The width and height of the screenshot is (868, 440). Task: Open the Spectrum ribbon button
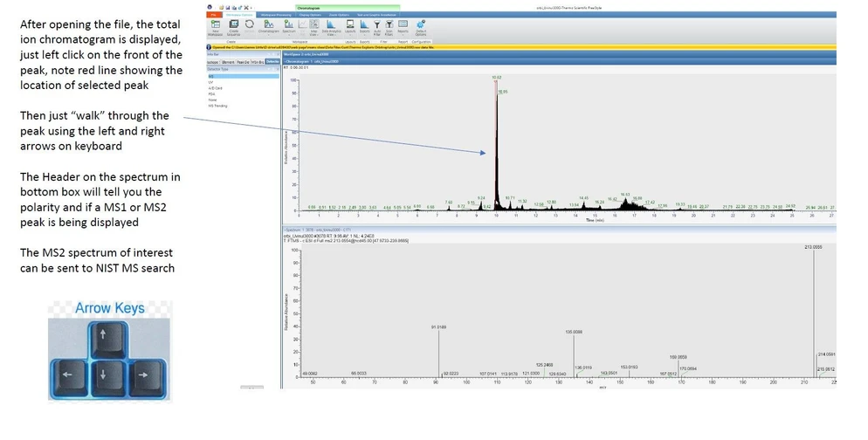[x=289, y=28]
